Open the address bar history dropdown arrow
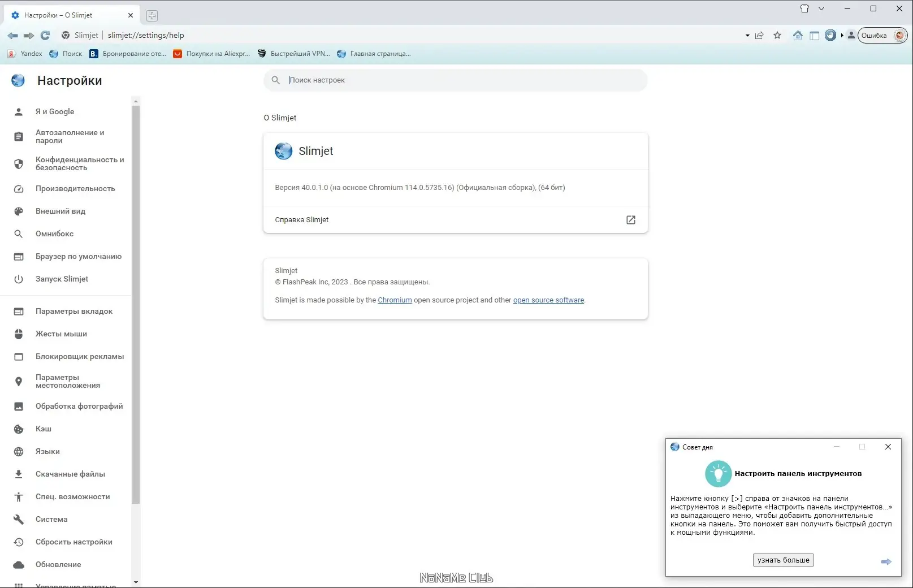The width and height of the screenshot is (913, 588). 747,35
